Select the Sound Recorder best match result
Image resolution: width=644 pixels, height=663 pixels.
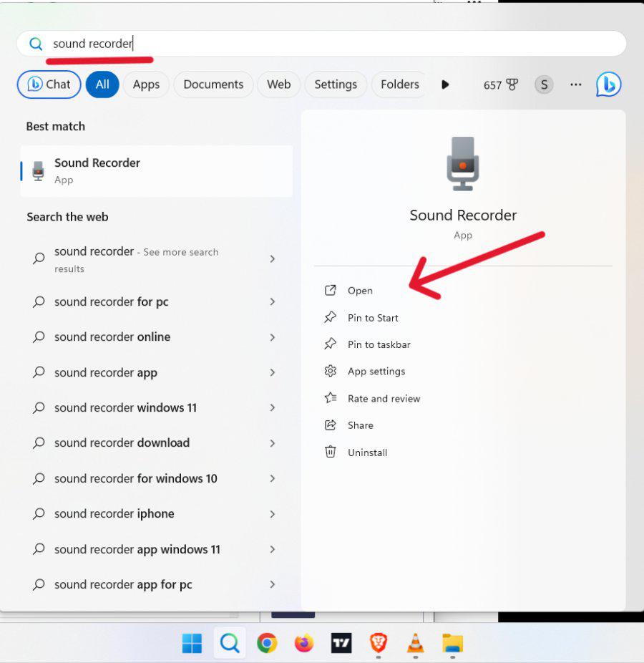click(x=157, y=171)
